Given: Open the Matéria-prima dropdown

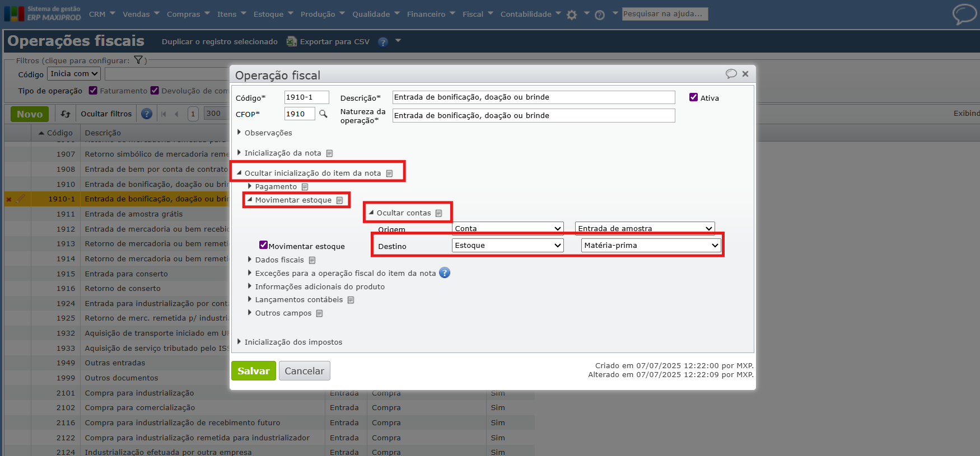Looking at the screenshot, I should [x=651, y=246].
